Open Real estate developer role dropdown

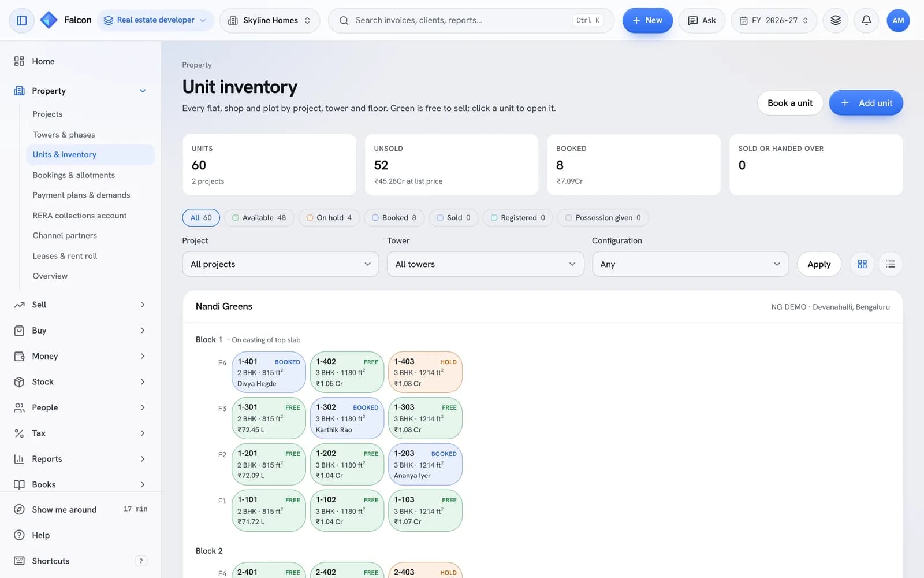click(155, 20)
